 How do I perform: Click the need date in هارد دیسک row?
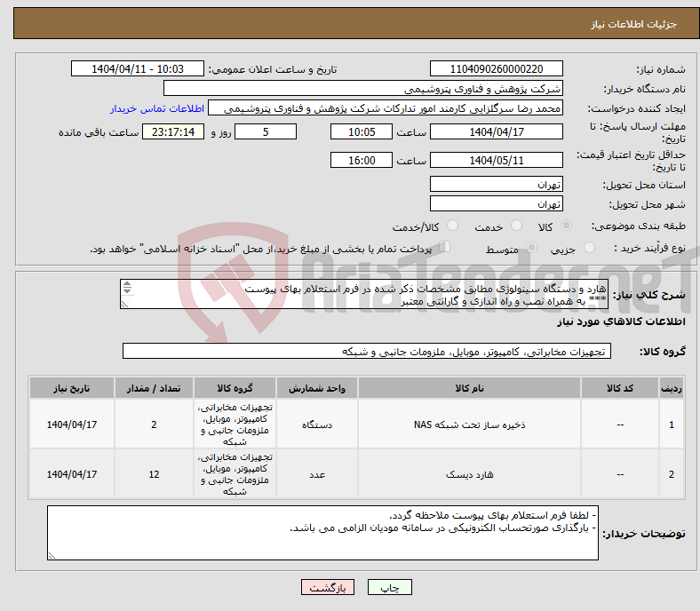point(72,474)
